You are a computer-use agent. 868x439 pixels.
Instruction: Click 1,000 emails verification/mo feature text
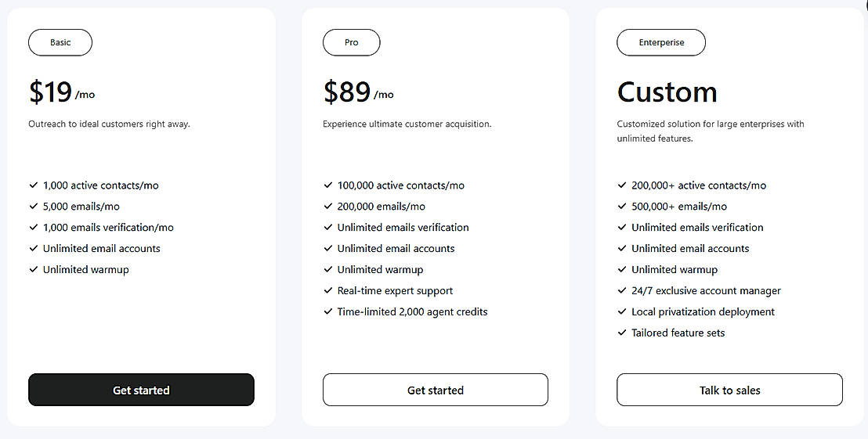[108, 228]
